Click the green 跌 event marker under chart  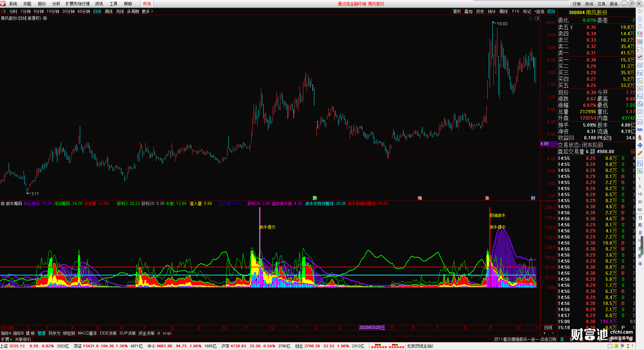[315, 198]
